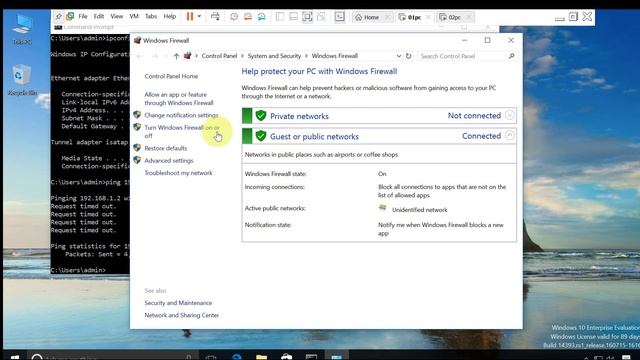This screenshot has height=360, width=640.
Task: Click the System and Security breadcrumb
Action: pos(274,56)
